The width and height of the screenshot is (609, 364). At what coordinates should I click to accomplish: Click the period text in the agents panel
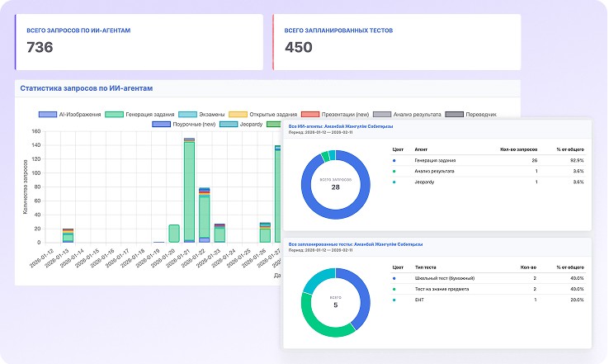click(320, 132)
